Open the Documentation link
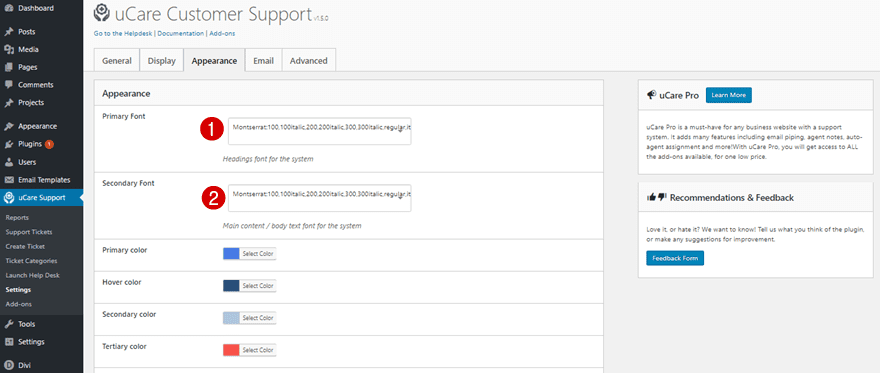 pos(181,34)
